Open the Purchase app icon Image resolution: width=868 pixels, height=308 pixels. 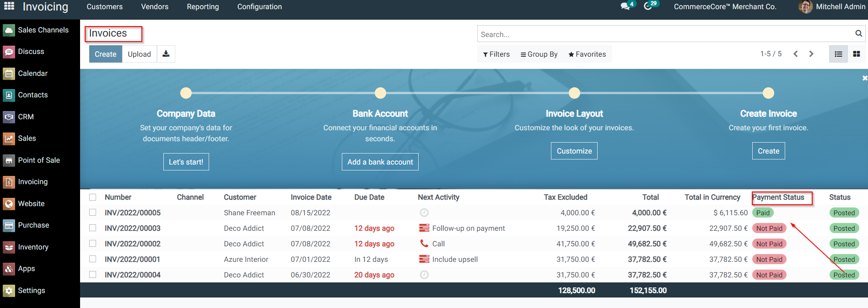(9, 225)
